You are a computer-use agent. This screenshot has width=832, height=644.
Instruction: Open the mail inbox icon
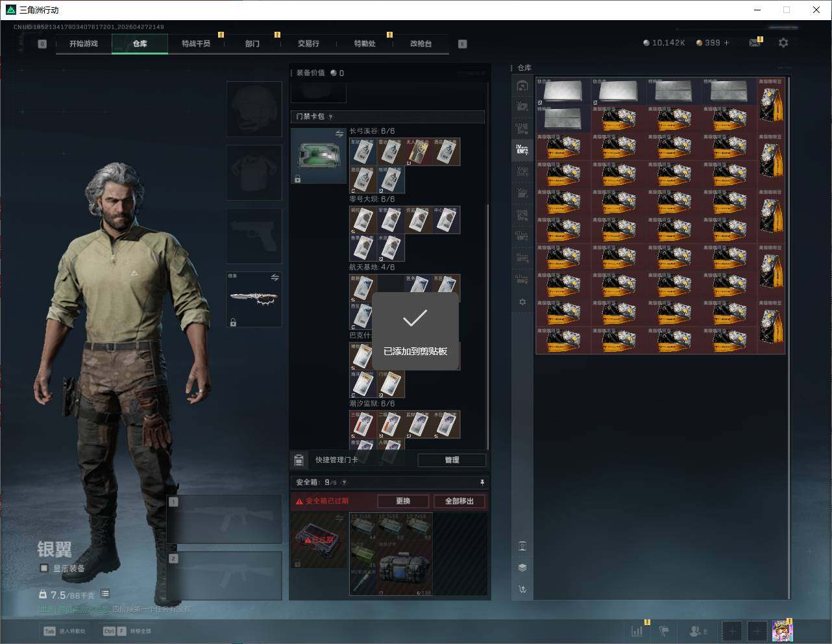[755, 43]
